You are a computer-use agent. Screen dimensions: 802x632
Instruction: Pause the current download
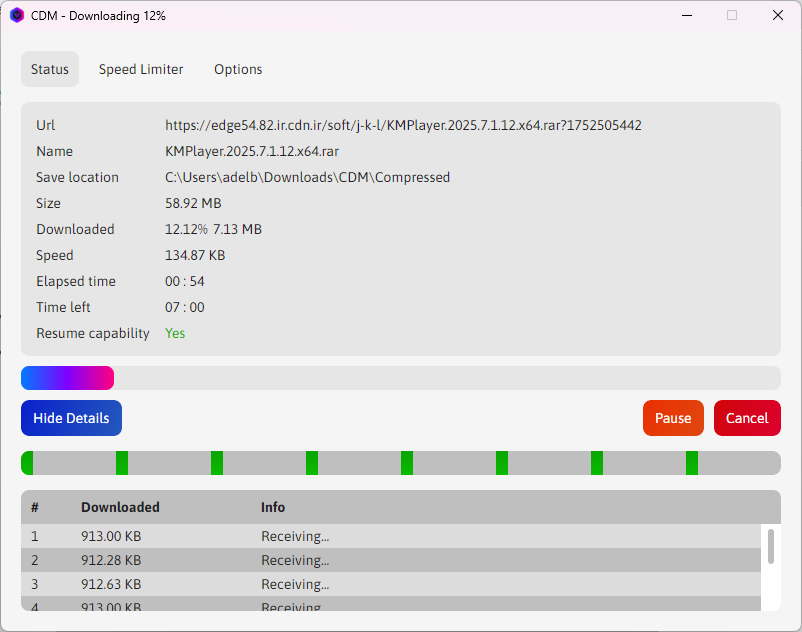673,418
